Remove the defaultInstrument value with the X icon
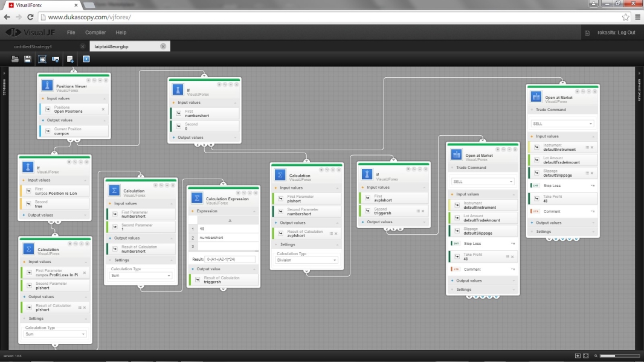Screen dimensions: 644x362 coord(592,147)
